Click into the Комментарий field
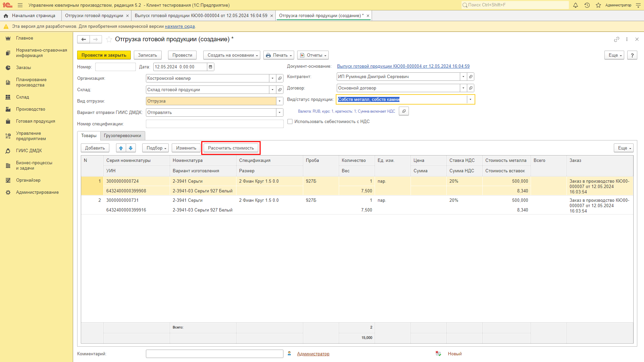 pyautogui.click(x=215, y=354)
